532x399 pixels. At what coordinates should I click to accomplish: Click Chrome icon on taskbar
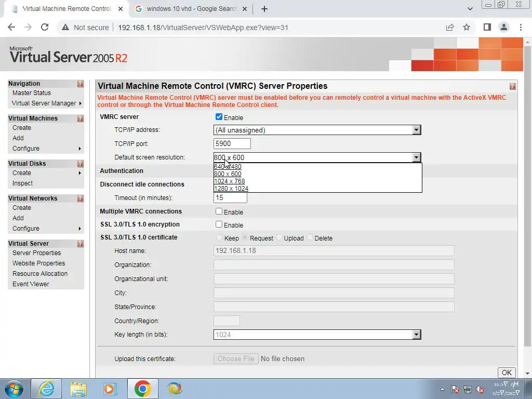click(142, 389)
